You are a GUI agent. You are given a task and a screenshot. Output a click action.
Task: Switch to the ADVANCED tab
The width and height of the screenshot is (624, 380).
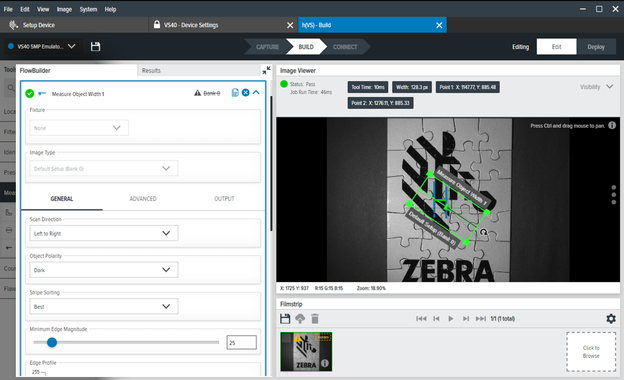point(143,199)
